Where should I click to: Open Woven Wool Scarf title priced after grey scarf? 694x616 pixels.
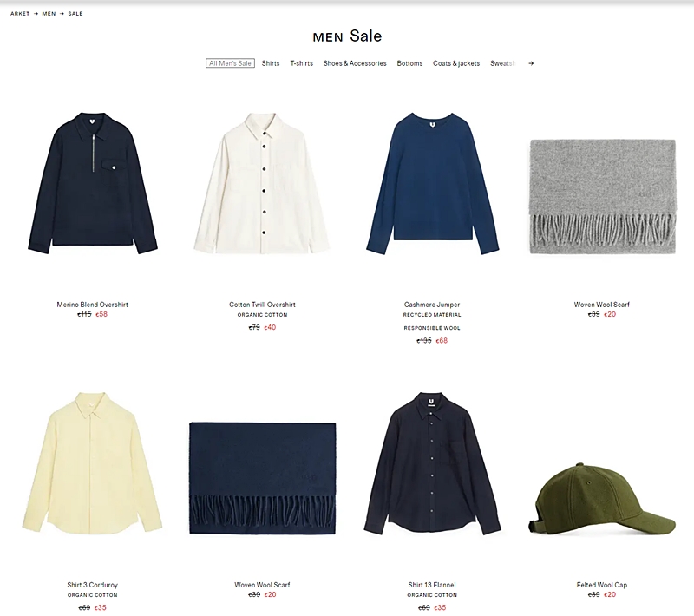click(601, 305)
